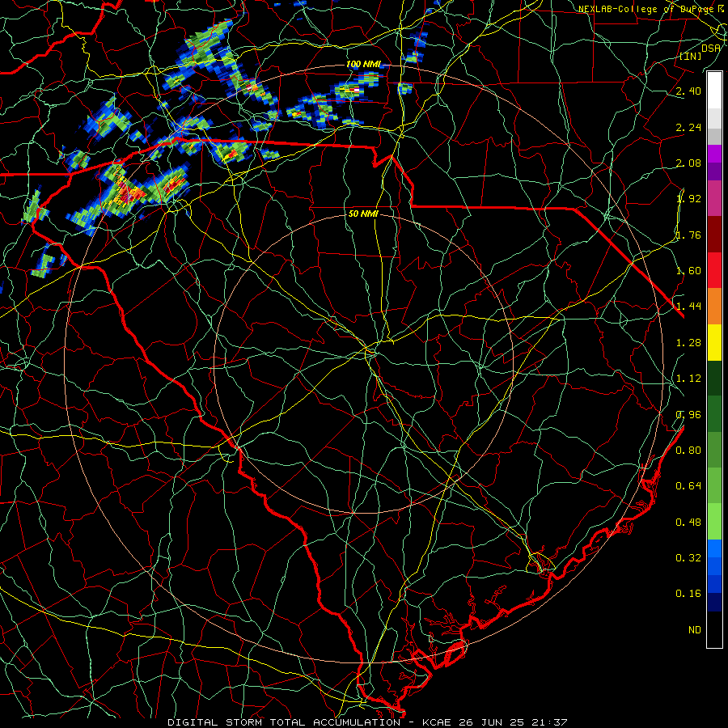Click the dark green 1.12 inch legend swatch
Image resolution: width=728 pixels, height=728 pixels.
[x=714, y=378]
